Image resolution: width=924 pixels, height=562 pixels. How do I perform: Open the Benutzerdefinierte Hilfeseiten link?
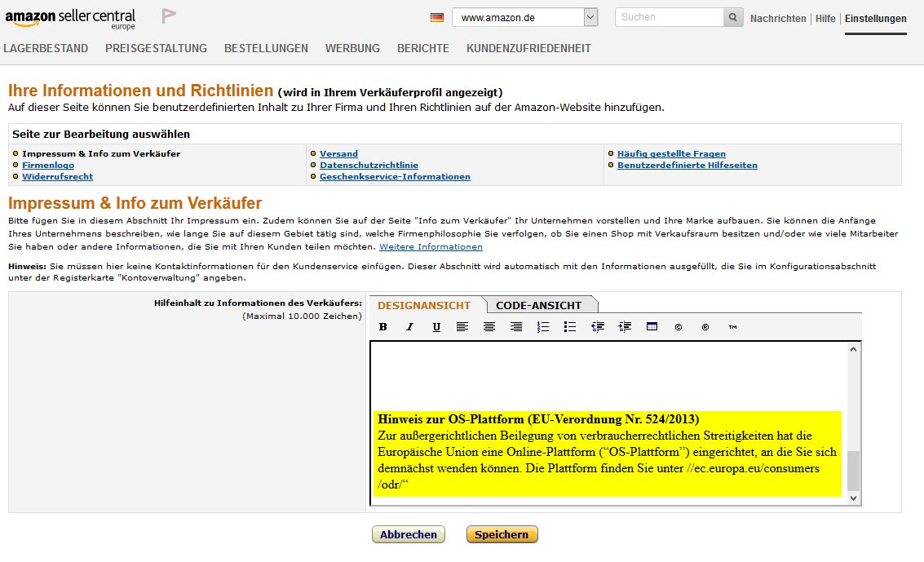click(687, 165)
